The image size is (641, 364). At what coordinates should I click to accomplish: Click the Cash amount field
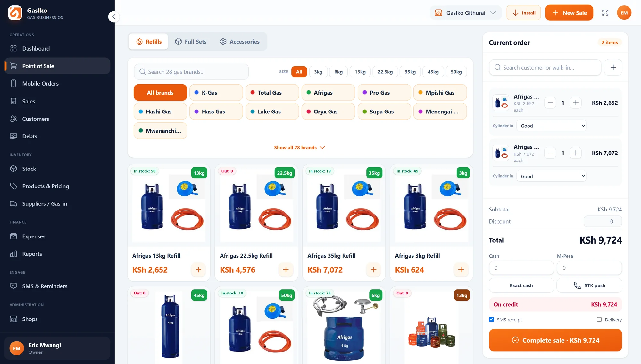tap(521, 268)
